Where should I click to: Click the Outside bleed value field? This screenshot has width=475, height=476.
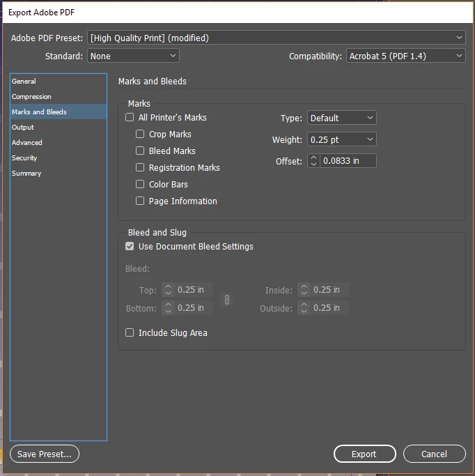coord(329,308)
